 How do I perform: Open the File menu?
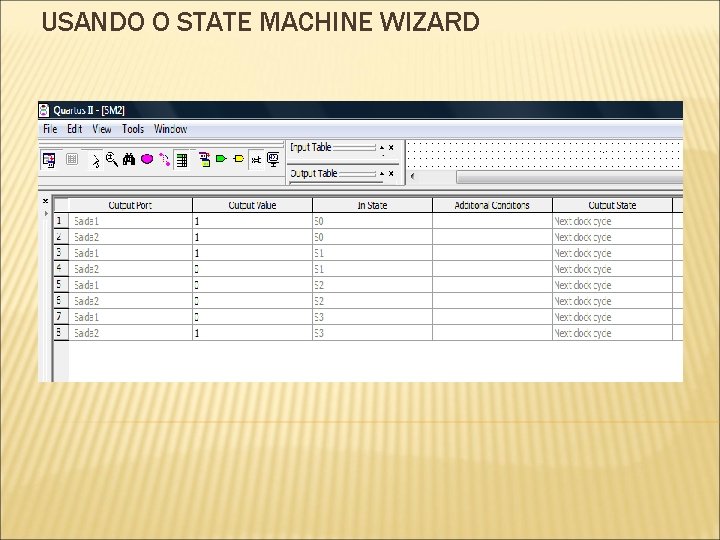50,129
